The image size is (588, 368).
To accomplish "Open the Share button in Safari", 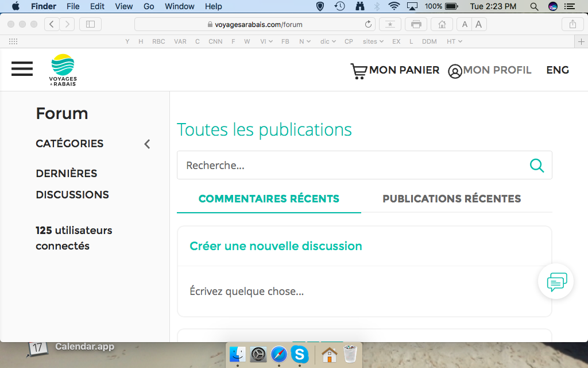I will [x=572, y=24].
